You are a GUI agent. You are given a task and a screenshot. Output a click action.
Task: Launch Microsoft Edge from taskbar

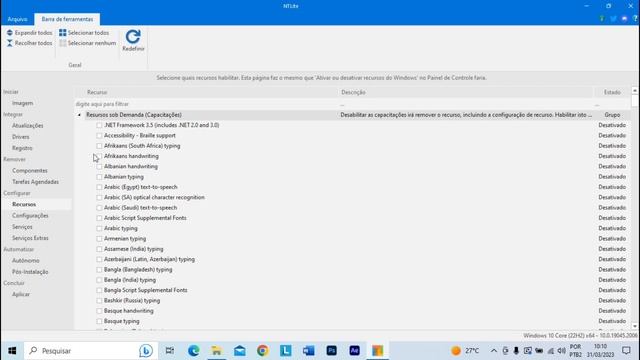tap(193, 351)
